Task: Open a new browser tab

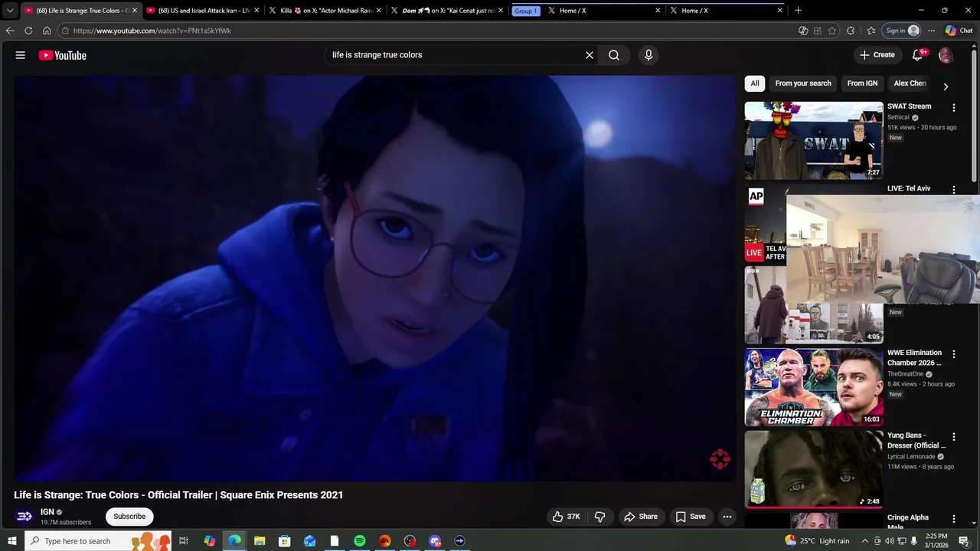Action: click(x=798, y=11)
